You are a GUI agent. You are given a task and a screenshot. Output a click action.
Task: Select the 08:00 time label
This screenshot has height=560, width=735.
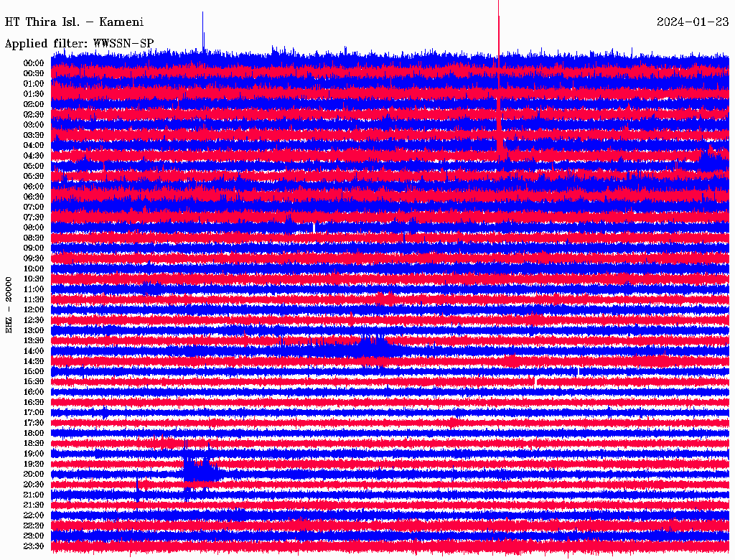34,228
